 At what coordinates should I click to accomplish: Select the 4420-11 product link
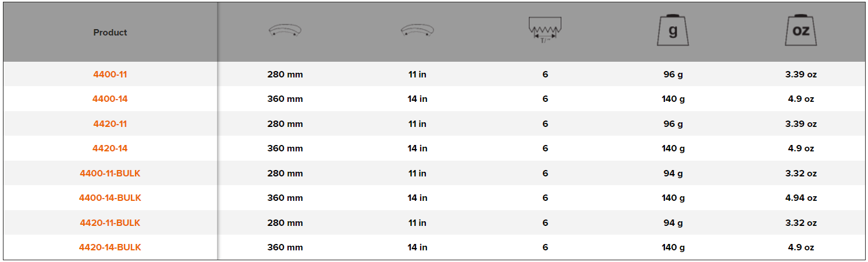tap(110, 124)
